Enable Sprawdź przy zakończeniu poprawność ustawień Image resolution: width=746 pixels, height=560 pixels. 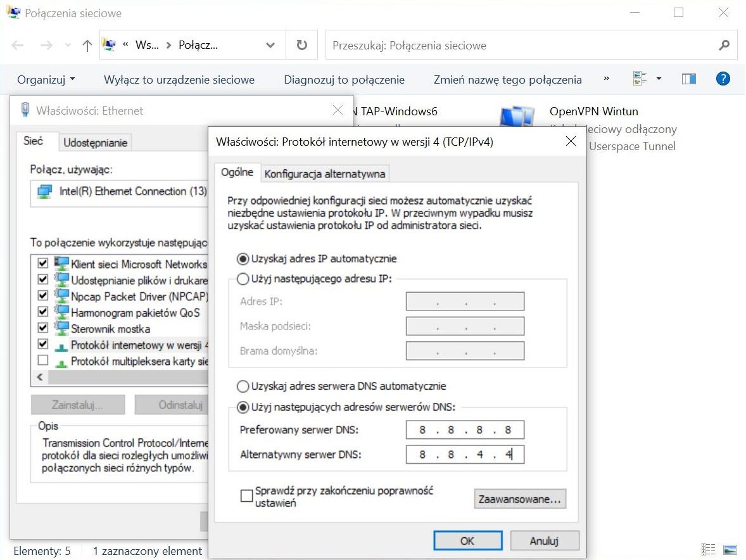click(x=246, y=496)
